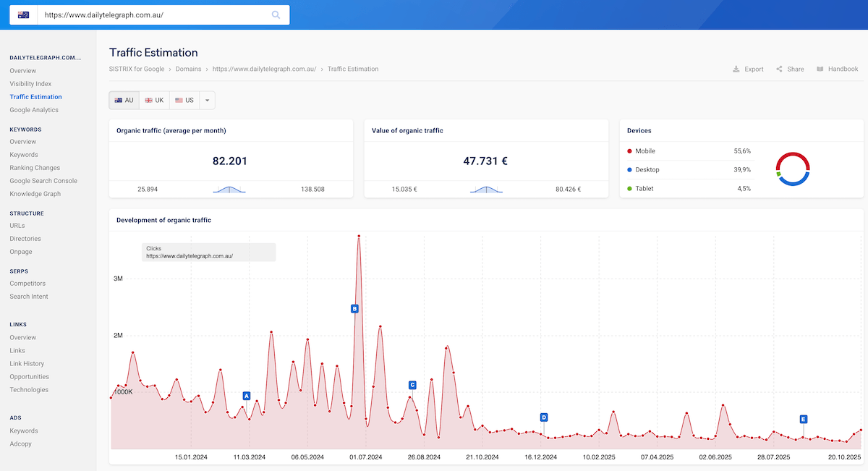Click the dailytelegraph.com.au breadcrumb link
The width and height of the screenshot is (868, 471).
265,69
